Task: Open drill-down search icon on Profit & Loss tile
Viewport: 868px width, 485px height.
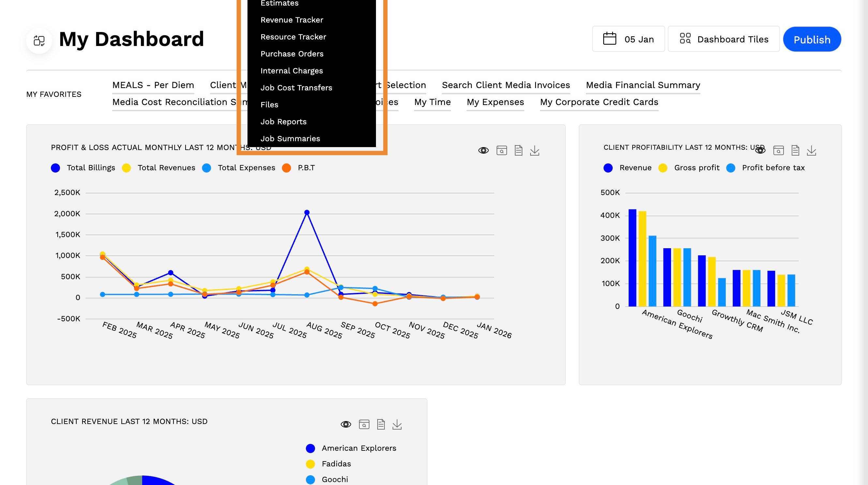Action: pos(501,151)
